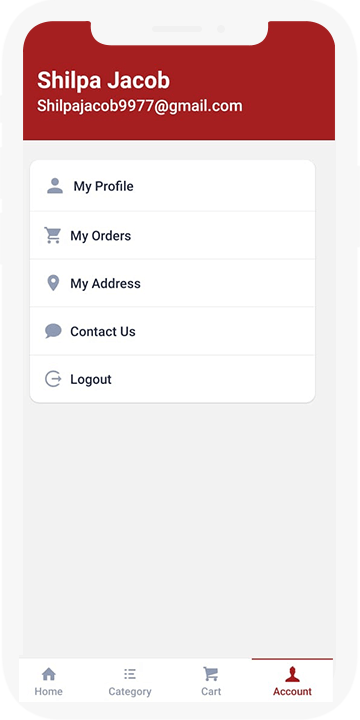Tap the Cart icon in bottom navigation

(x=211, y=674)
